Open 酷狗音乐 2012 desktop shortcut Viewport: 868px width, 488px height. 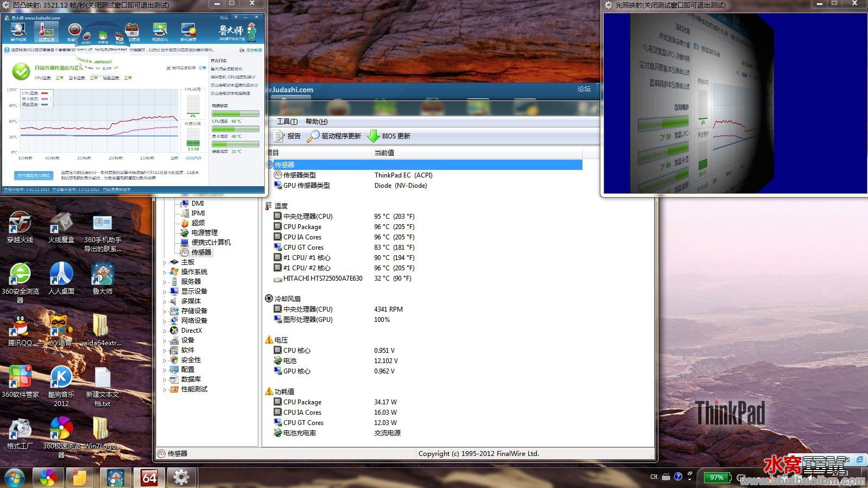[61, 386]
